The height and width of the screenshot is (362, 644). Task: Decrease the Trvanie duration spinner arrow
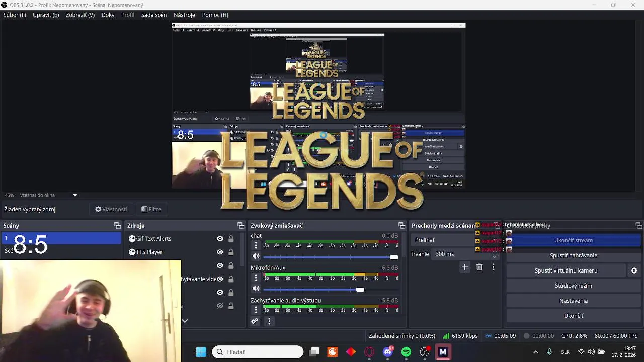tap(495, 257)
